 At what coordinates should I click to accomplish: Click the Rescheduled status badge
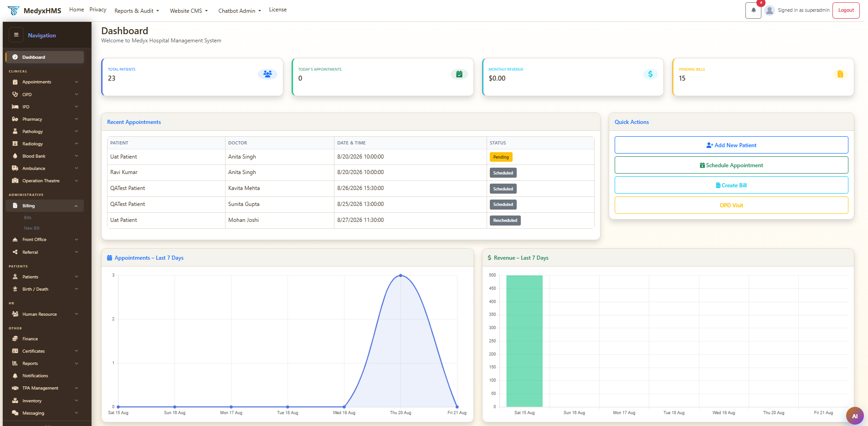click(505, 221)
